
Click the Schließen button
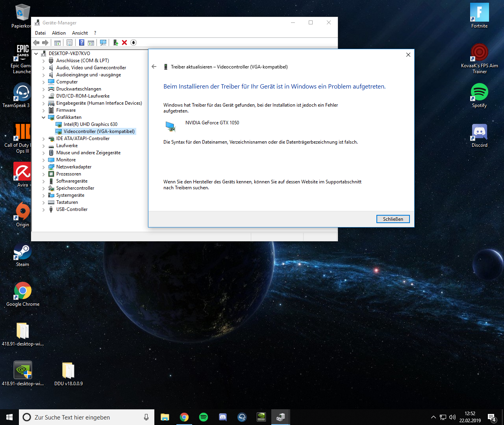coord(393,219)
